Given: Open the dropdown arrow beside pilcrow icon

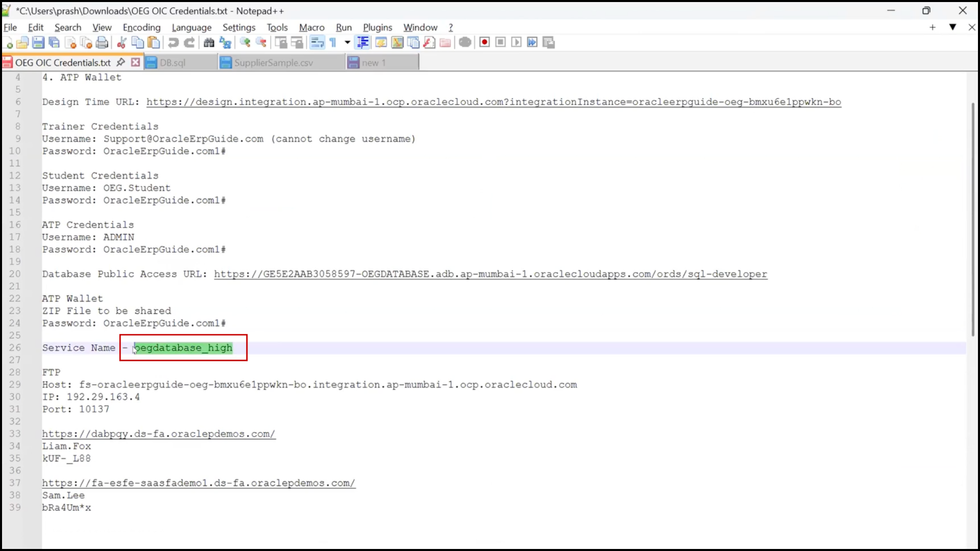Looking at the screenshot, I should tap(348, 42).
